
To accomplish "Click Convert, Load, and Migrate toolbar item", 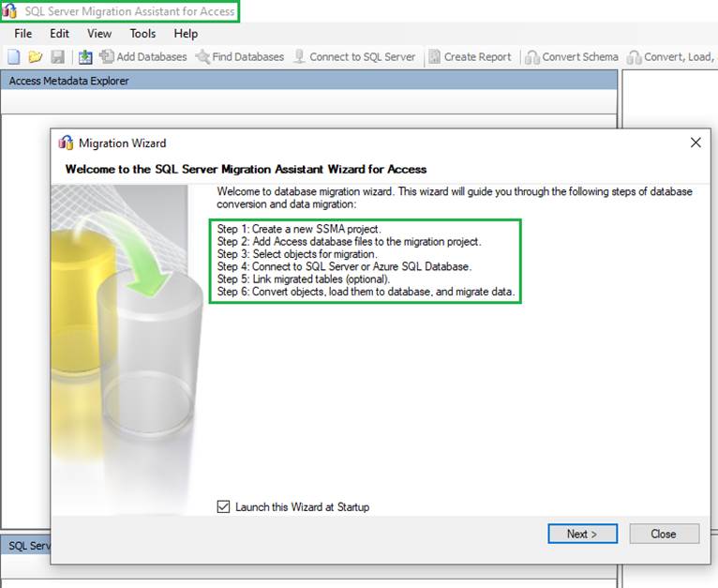I will point(670,56).
